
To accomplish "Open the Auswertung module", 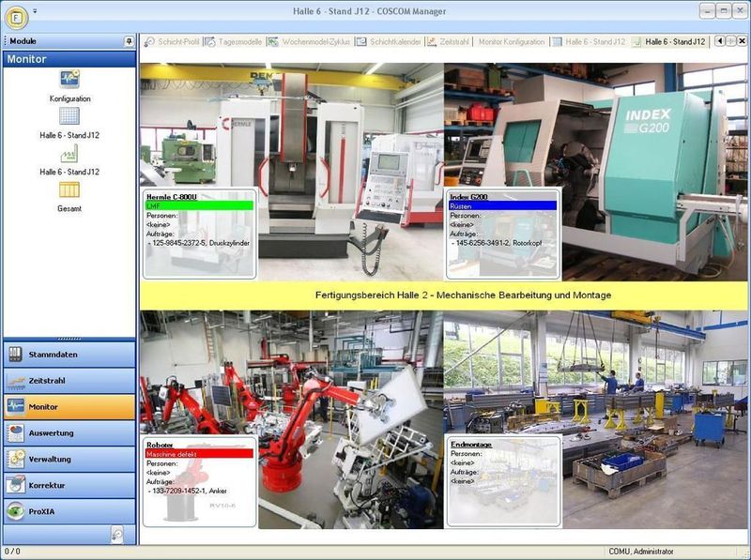I will [69, 433].
